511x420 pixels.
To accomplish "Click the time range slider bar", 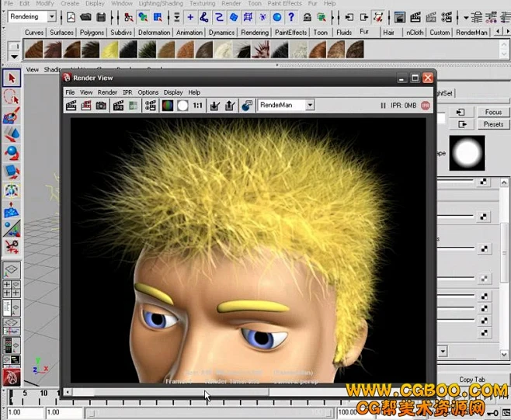I will point(210,413).
